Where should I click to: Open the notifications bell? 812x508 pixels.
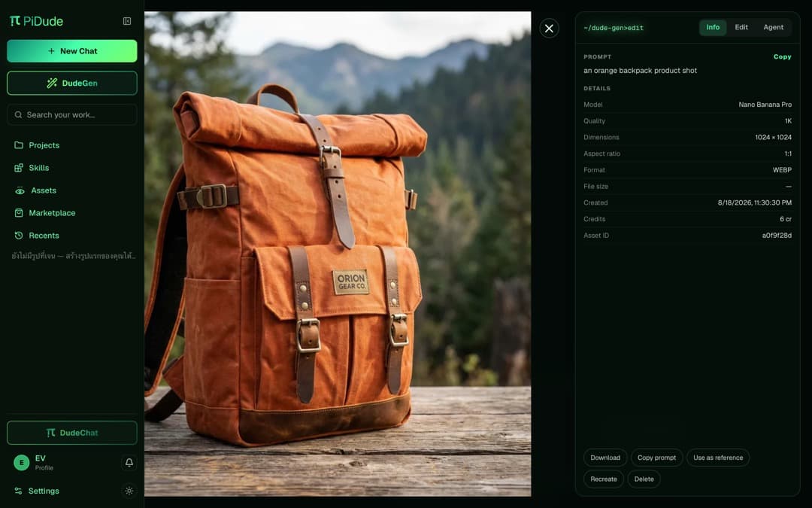coord(129,462)
